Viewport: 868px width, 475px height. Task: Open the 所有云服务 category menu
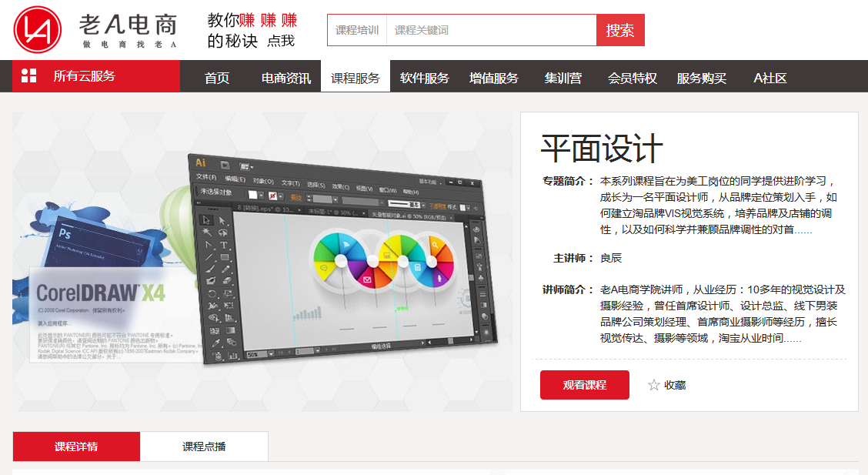84,76
